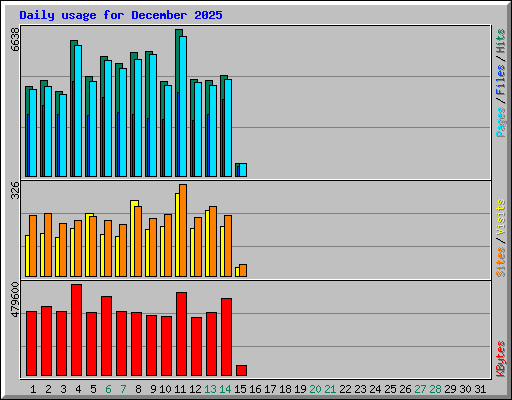Click day label 24 on the axis
The width and height of the screenshot is (512, 400).
(x=375, y=389)
